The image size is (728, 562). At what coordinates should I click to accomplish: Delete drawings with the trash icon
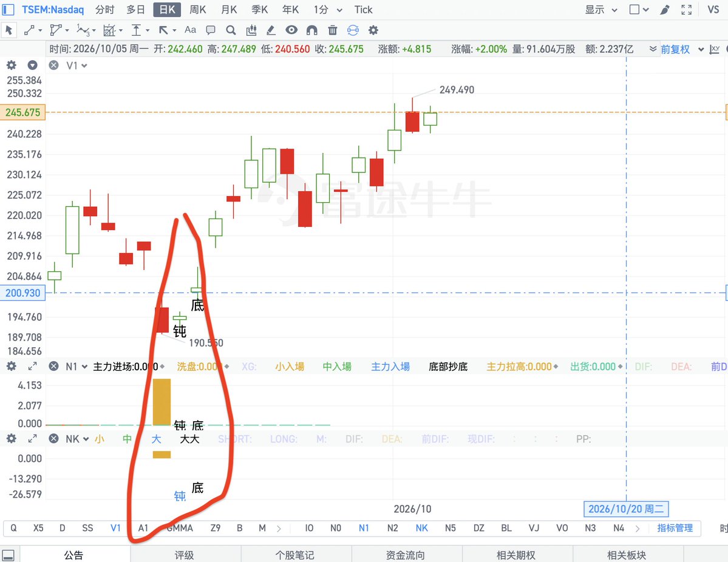pos(333,30)
